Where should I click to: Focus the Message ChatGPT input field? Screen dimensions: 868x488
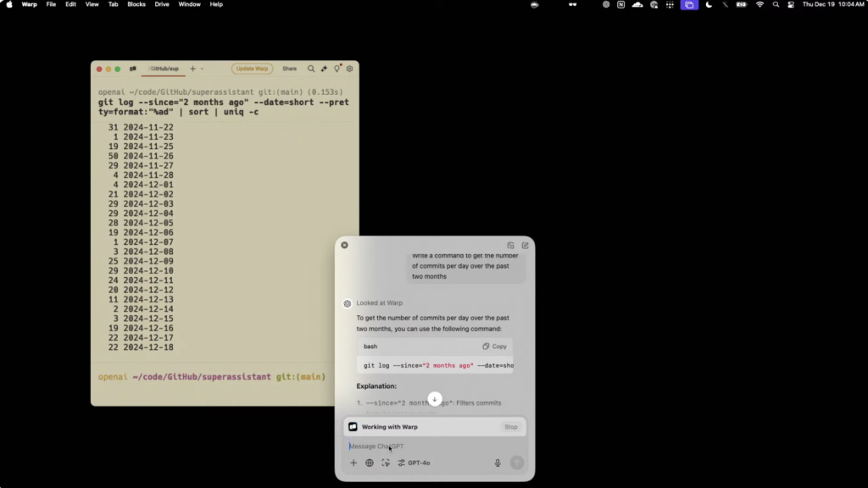(435, 446)
